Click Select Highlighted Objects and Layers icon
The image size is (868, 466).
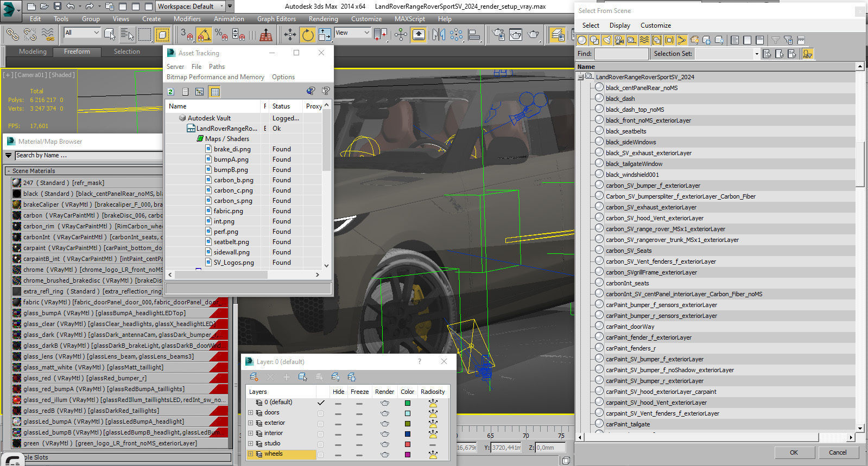(x=303, y=377)
